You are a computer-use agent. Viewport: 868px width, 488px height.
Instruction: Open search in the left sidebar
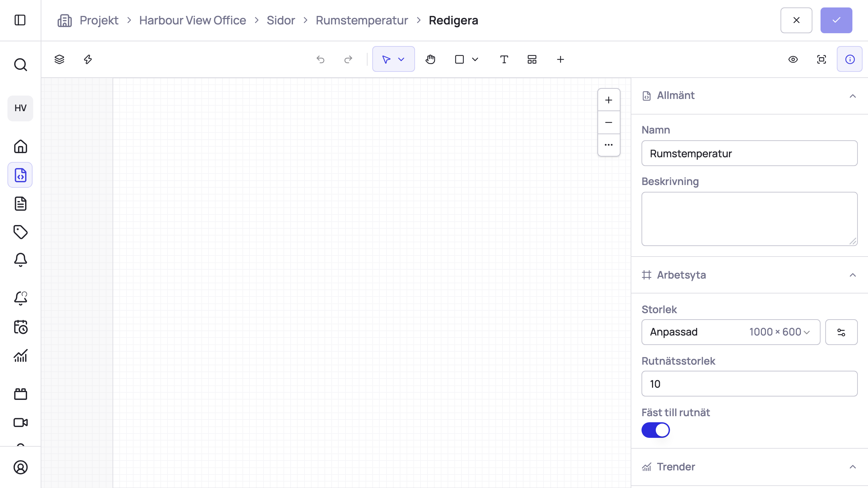pyautogui.click(x=20, y=64)
